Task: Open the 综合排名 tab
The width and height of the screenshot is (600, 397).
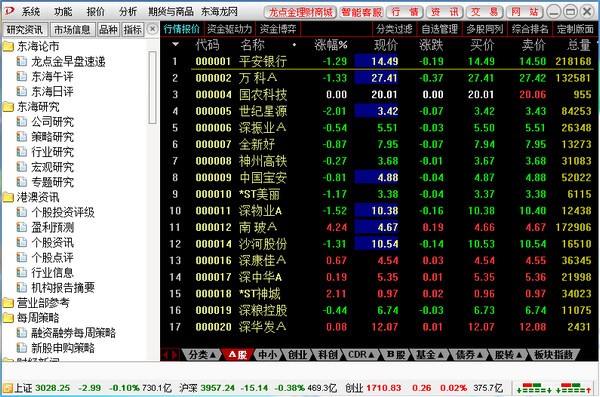Action: coord(530,29)
